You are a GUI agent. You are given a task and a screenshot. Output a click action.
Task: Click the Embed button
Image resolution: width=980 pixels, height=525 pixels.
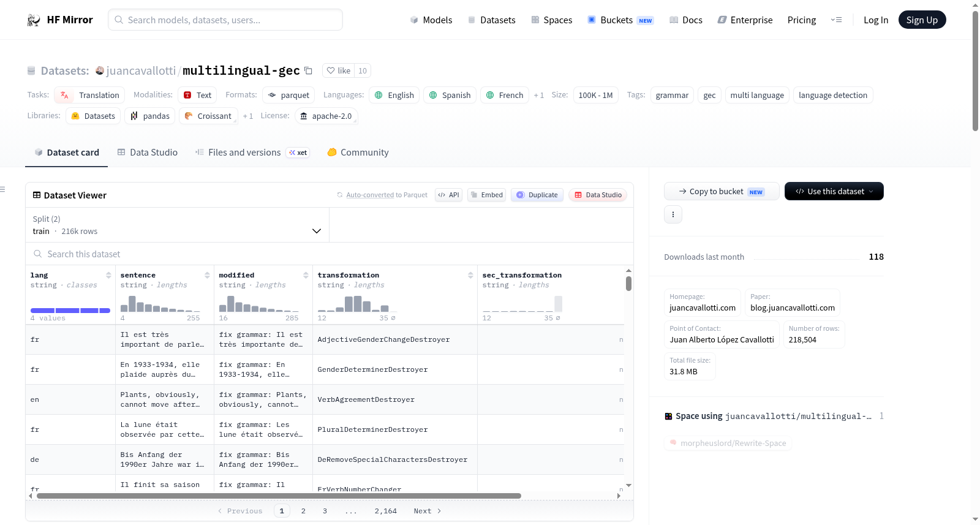pyautogui.click(x=486, y=195)
